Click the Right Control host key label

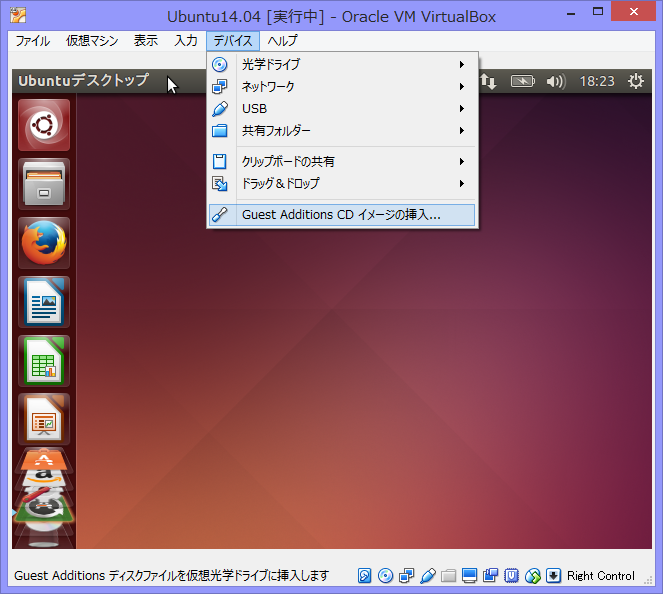click(601, 576)
